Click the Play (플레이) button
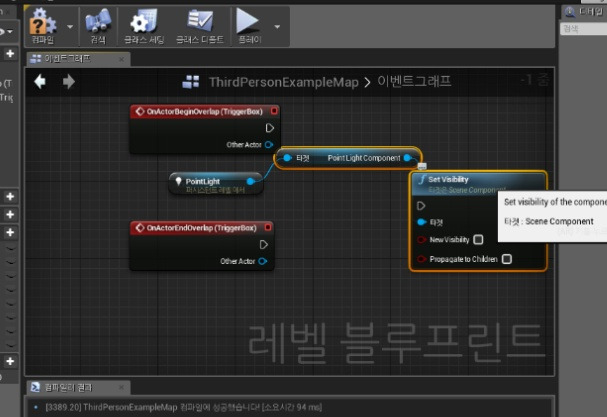 (x=249, y=26)
